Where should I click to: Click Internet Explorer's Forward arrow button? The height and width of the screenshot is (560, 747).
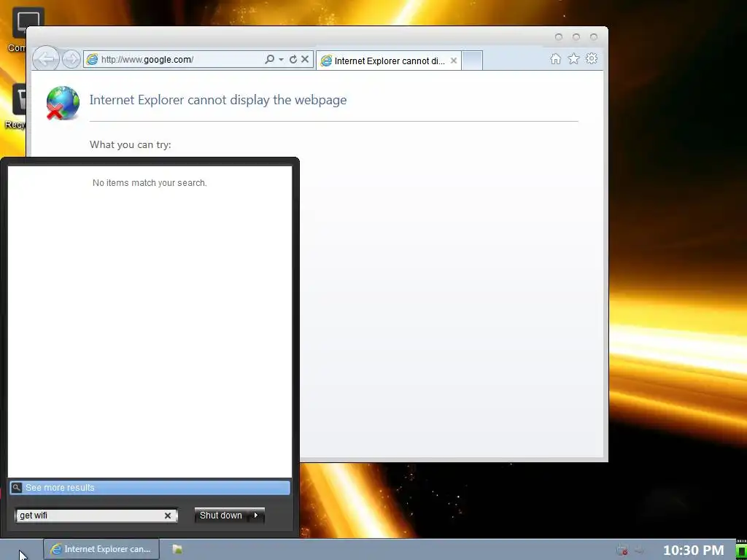click(x=71, y=59)
